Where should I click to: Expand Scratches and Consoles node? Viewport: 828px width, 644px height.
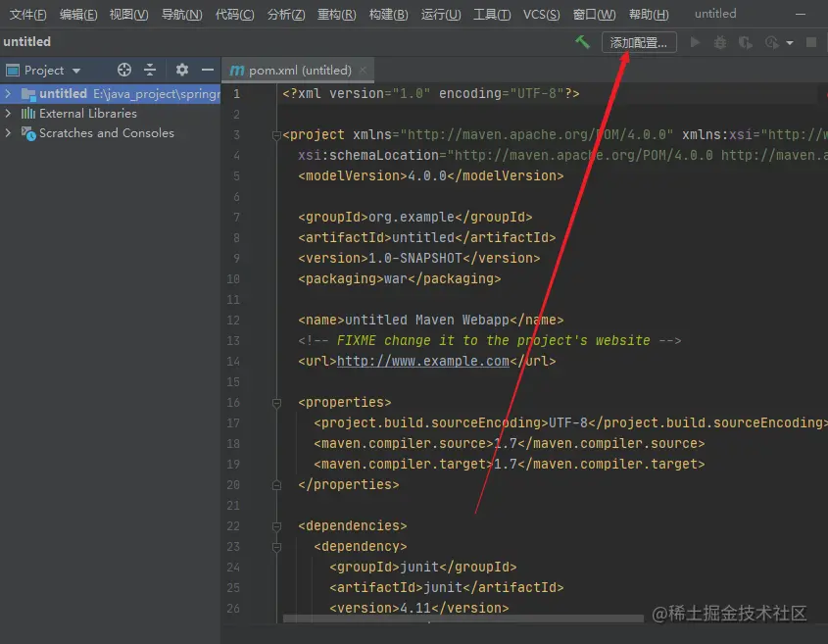pyautogui.click(x=9, y=133)
